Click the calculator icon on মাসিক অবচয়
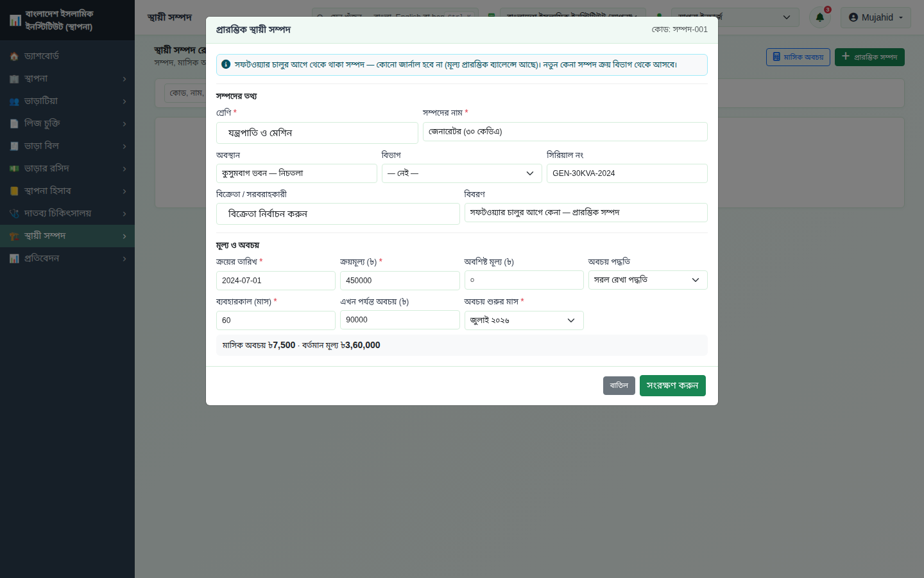924x578 pixels. 776,57
